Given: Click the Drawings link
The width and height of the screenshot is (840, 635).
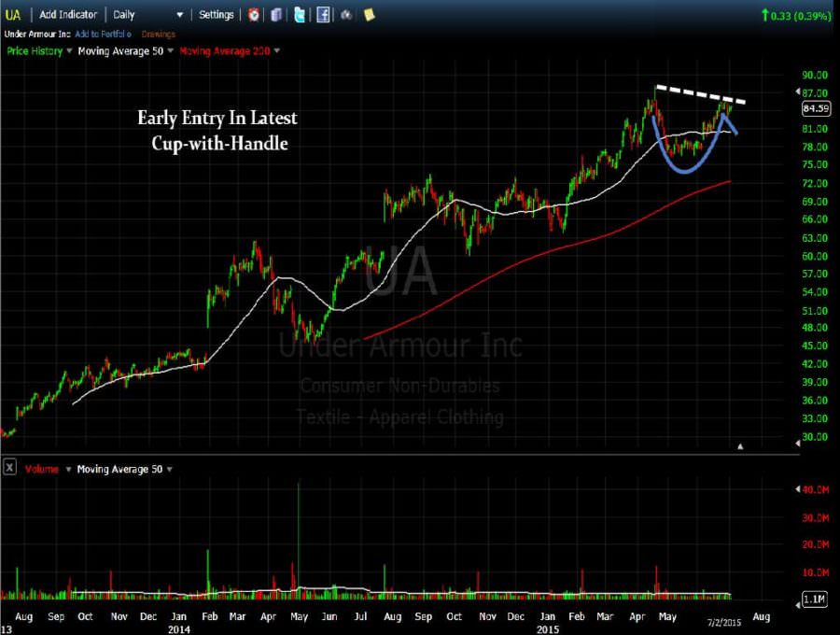Looking at the screenshot, I should click(x=158, y=34).
